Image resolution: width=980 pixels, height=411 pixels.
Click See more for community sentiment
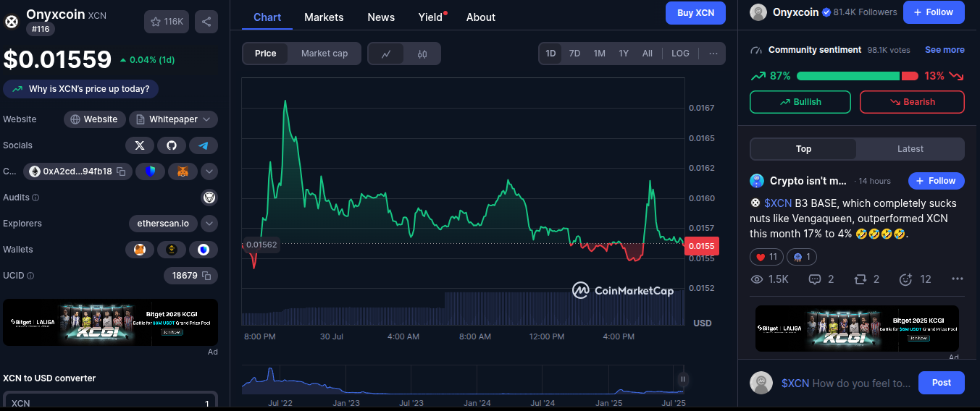click(945, 50)
